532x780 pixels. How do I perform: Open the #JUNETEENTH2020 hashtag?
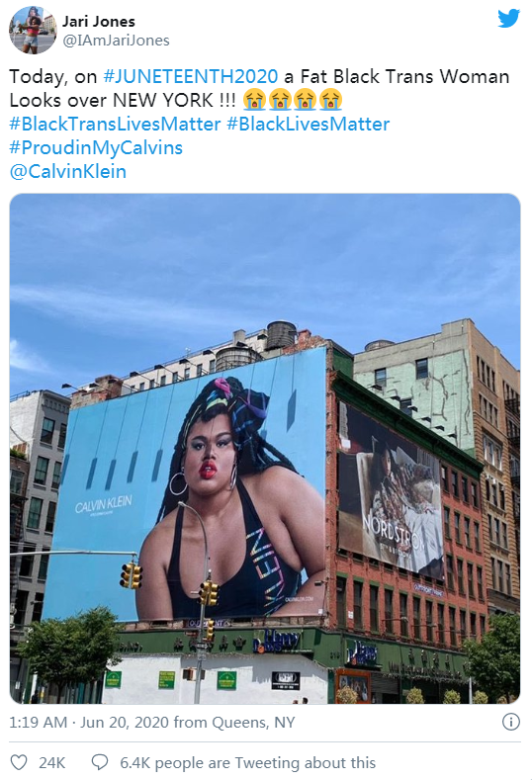tap(191, 76)
